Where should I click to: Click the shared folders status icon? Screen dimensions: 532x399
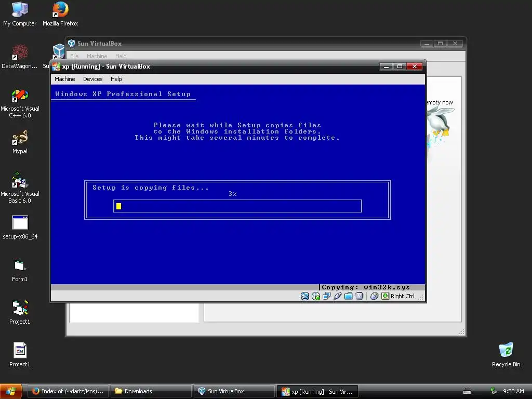click(348, 296)
